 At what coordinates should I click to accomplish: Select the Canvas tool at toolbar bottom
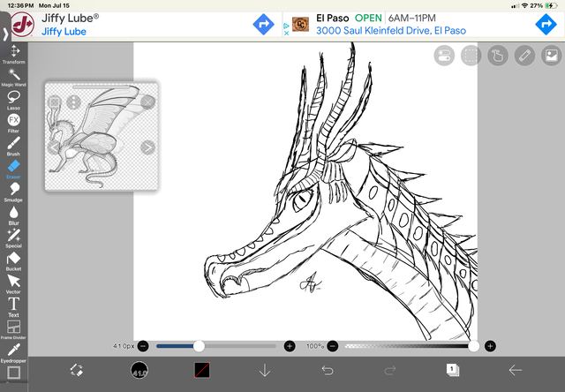coord(14,373)
